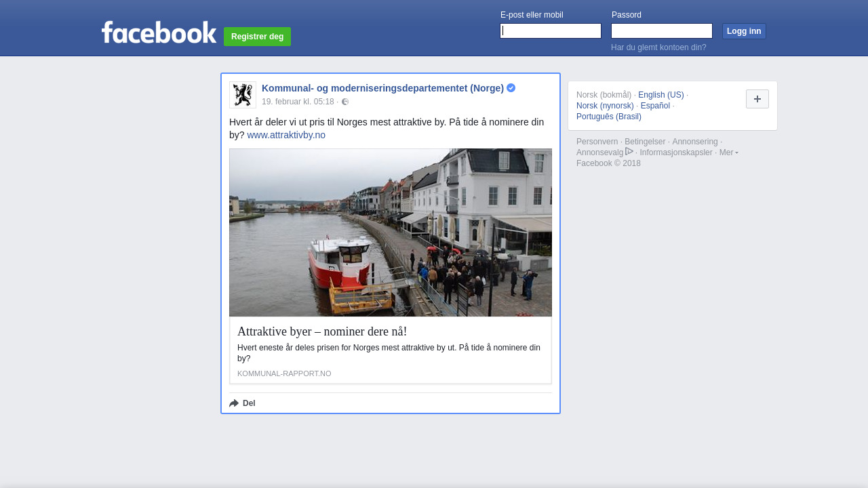Open the ministry's coat of arms profile picture

pos(243,95)
